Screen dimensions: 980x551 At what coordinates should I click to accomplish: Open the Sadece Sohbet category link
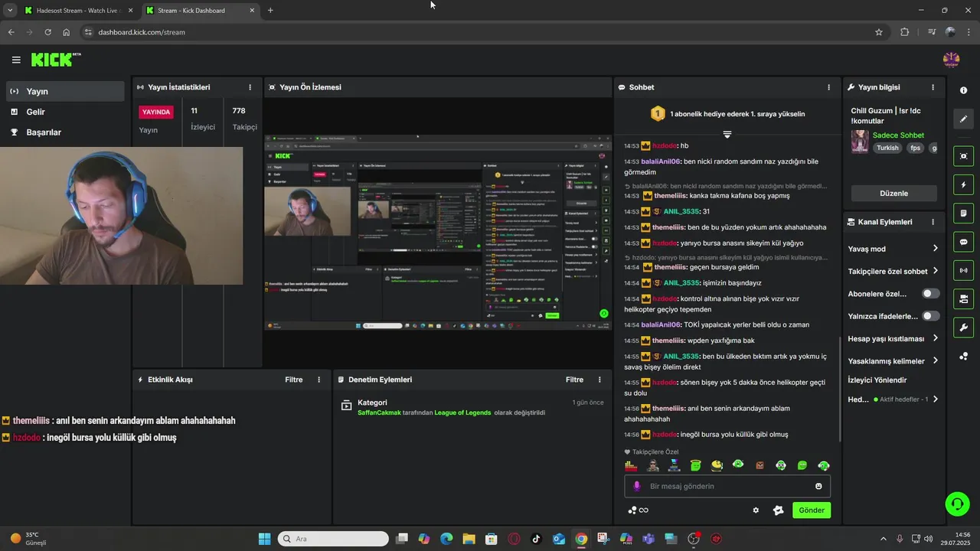(x=898, y=135)
